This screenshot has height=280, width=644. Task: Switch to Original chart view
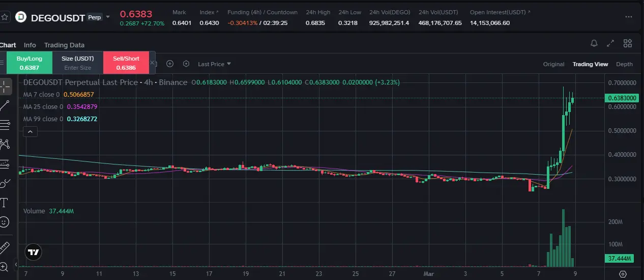tap(553, 64)
